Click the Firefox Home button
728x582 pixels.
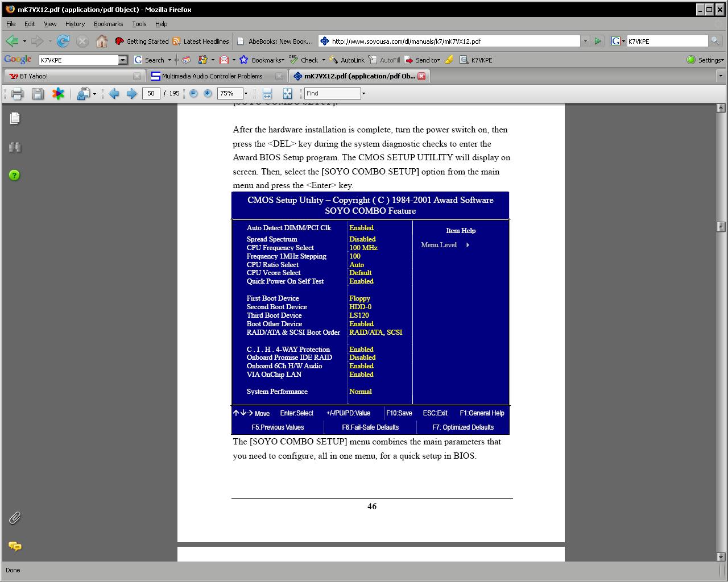(102, 41)
